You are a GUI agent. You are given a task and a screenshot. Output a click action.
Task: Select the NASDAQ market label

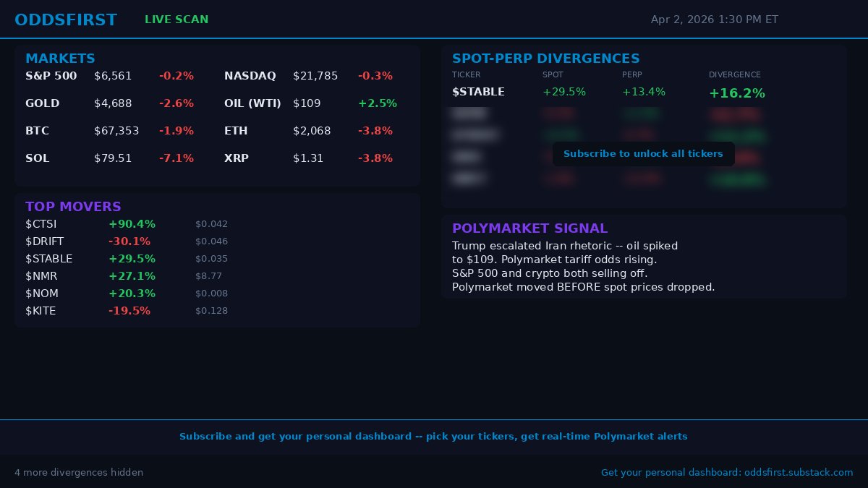[x=250, y=76]
